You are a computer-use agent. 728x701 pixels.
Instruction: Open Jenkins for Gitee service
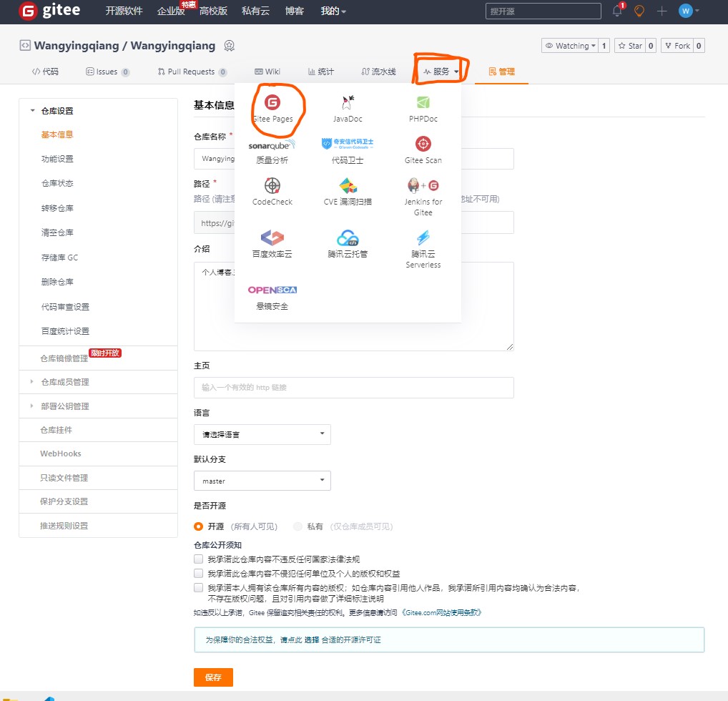point(423,195)
